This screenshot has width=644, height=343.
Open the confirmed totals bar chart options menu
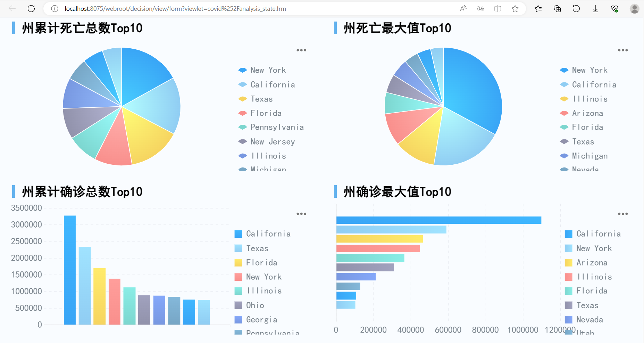(301, 214)
